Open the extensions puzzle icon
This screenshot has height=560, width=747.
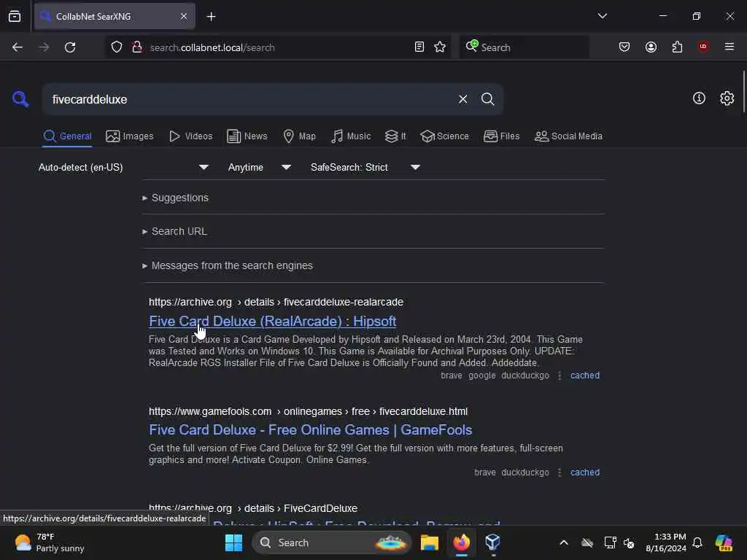[x=677, y=47]
